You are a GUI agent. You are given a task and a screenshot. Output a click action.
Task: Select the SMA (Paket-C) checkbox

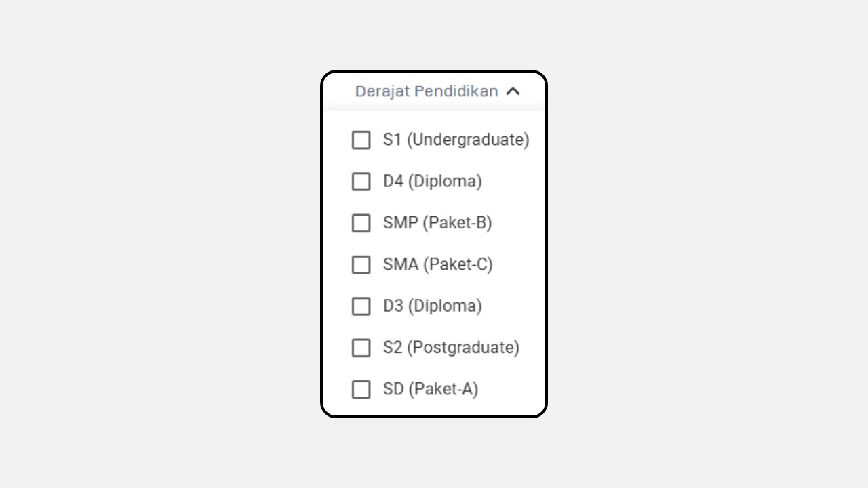pyautogui.click(x=361, y=264)
